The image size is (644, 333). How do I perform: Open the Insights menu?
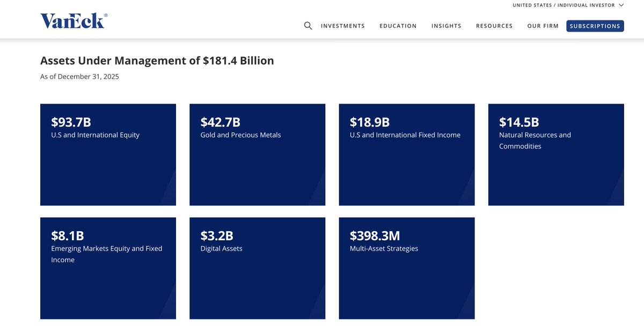pos(447,26)
